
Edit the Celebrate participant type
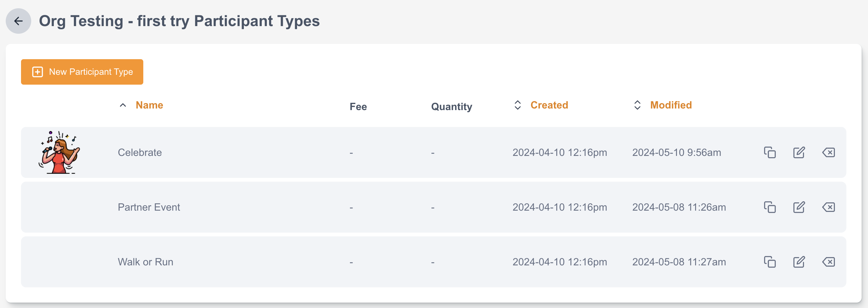pos(799,152)
